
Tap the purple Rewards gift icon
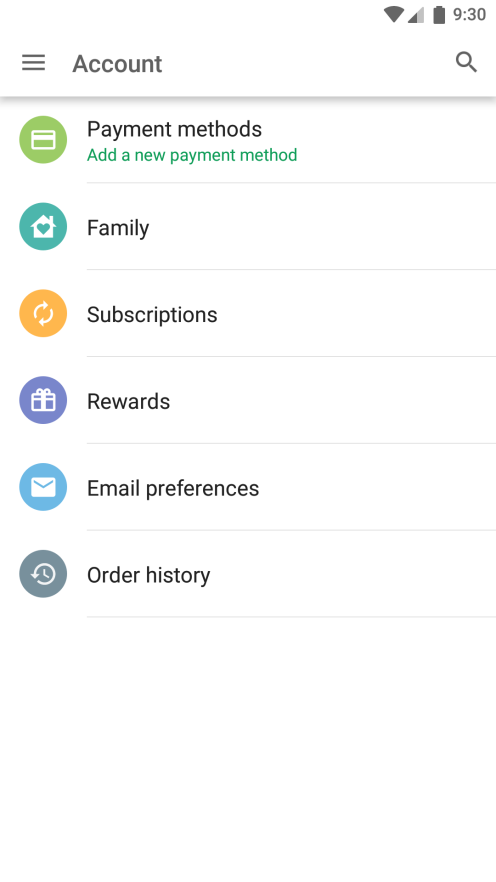click(43, 400)
